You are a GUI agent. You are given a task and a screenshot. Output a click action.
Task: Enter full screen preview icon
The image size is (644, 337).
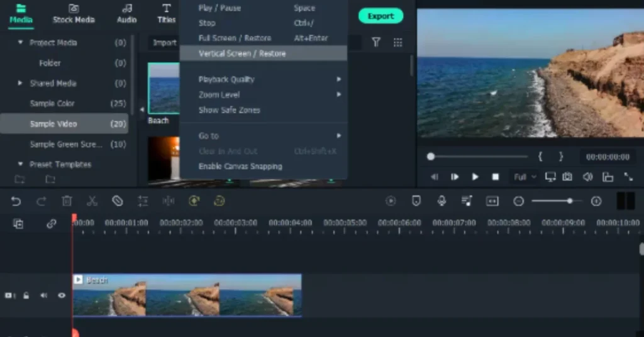pyautogui.click(x=628, y=177)
